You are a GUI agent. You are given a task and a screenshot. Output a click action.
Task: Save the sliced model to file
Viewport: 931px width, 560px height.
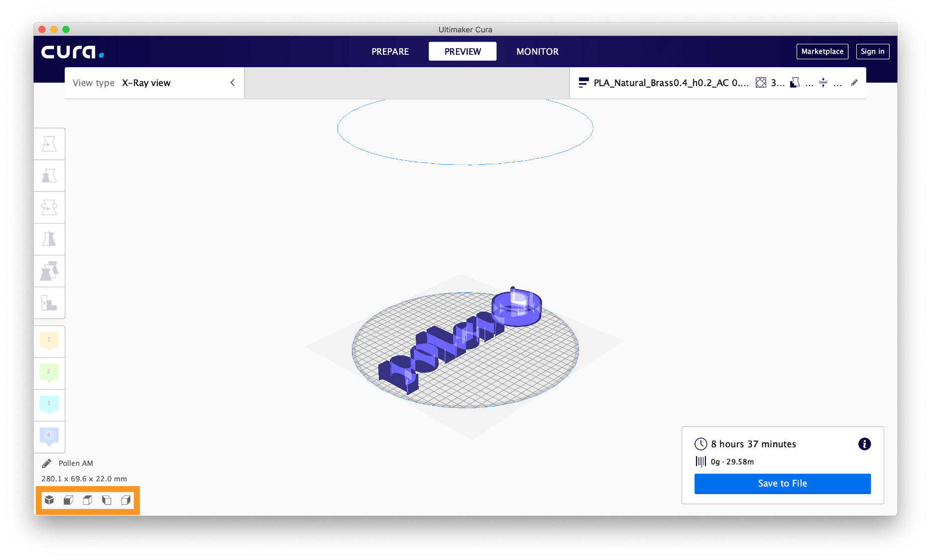pos(782,483)
